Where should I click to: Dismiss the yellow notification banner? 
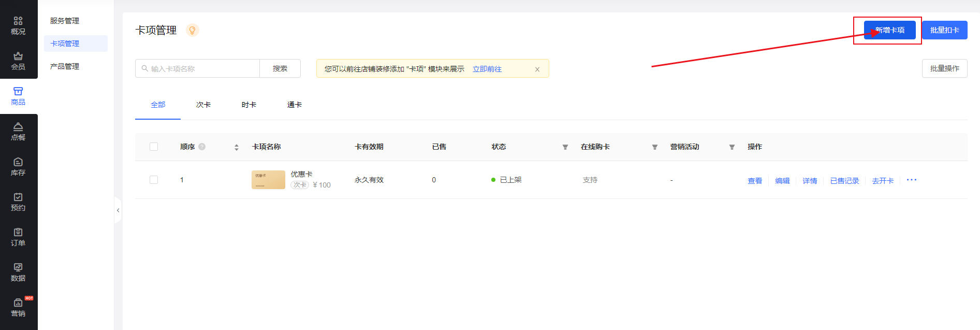coord(537,69)
